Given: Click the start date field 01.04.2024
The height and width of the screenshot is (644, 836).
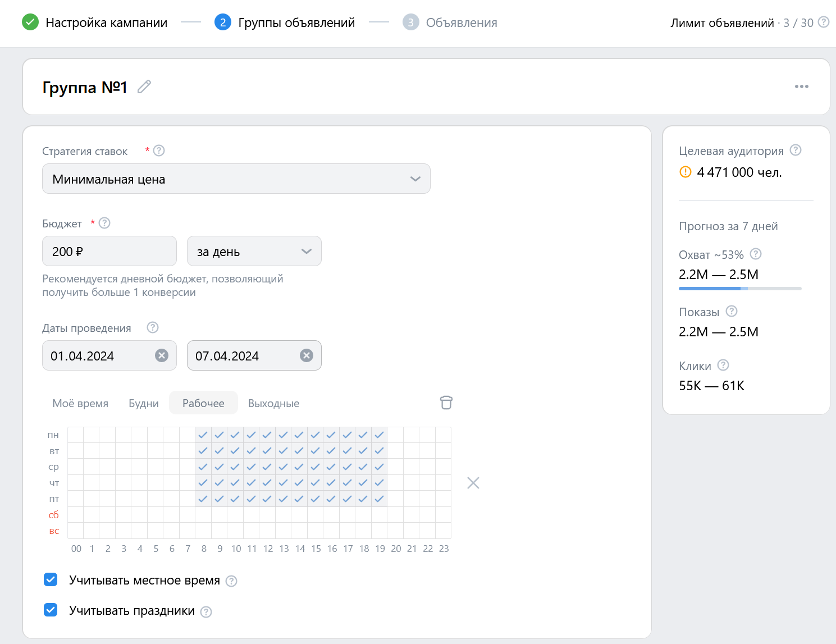Looking at the screenshot, I should 109,355.
